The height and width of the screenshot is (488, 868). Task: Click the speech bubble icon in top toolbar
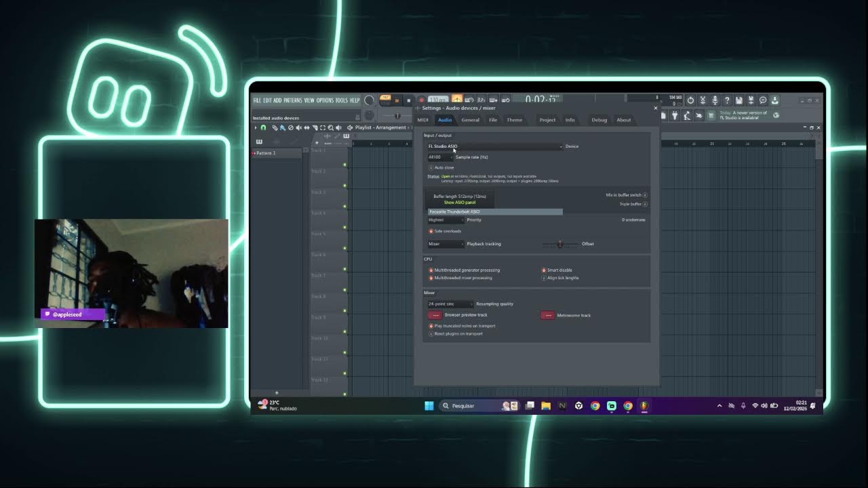coord(763,100)
